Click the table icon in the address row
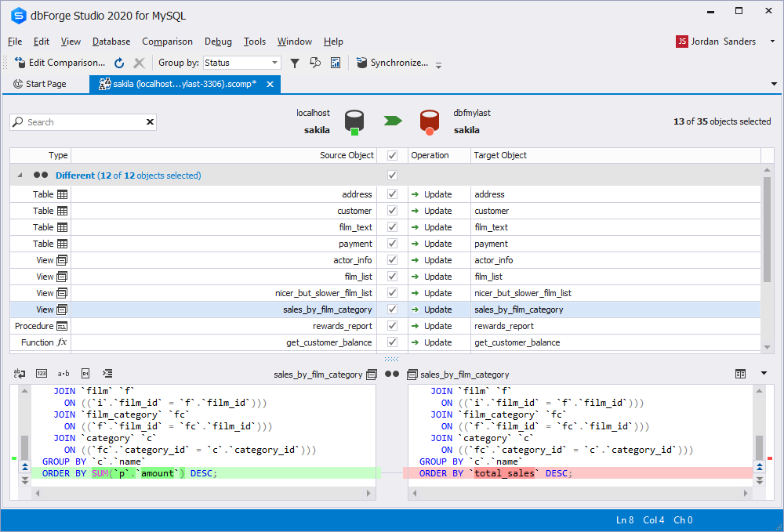 click(x=62, y=194)
